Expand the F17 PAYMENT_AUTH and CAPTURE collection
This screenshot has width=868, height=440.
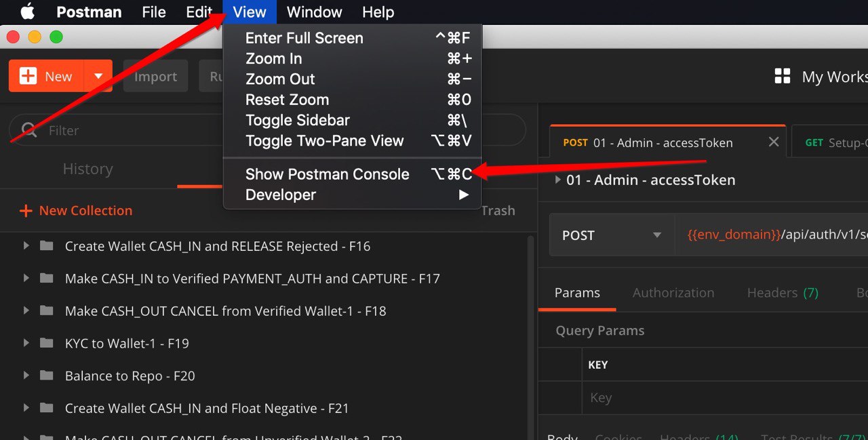(26, 278)
